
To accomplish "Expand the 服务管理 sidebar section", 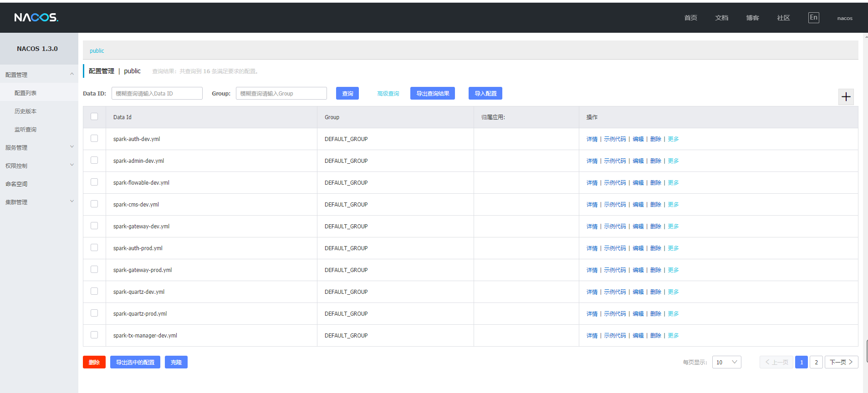I will pyautogui.click(x=39, y=147).
